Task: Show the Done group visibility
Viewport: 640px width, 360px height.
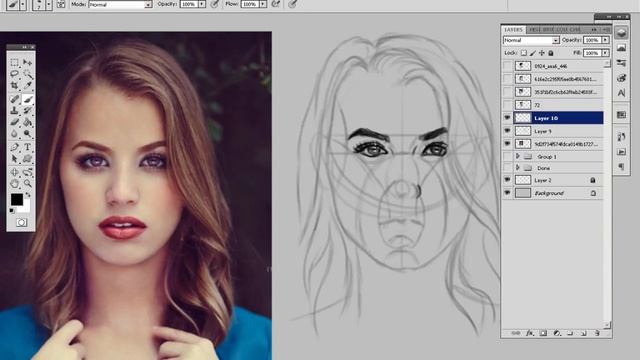Action: click(x=507, y=168)
